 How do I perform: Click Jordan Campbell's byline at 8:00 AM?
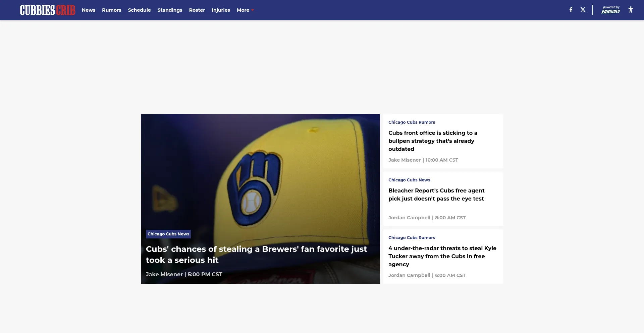click(x=409, y=218)
